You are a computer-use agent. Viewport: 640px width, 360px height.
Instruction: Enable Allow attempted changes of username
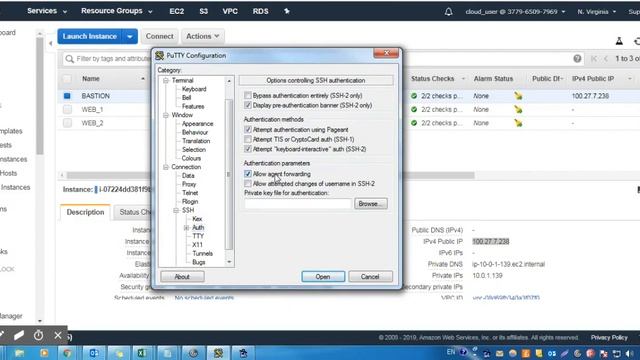pyautogui.click(x=248, y=184)
